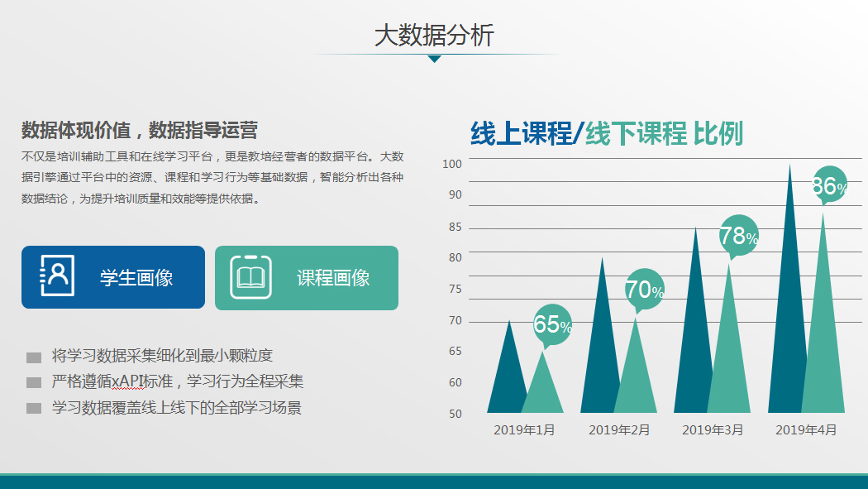Click the 2019年1月 axis label

click(524, 429)
